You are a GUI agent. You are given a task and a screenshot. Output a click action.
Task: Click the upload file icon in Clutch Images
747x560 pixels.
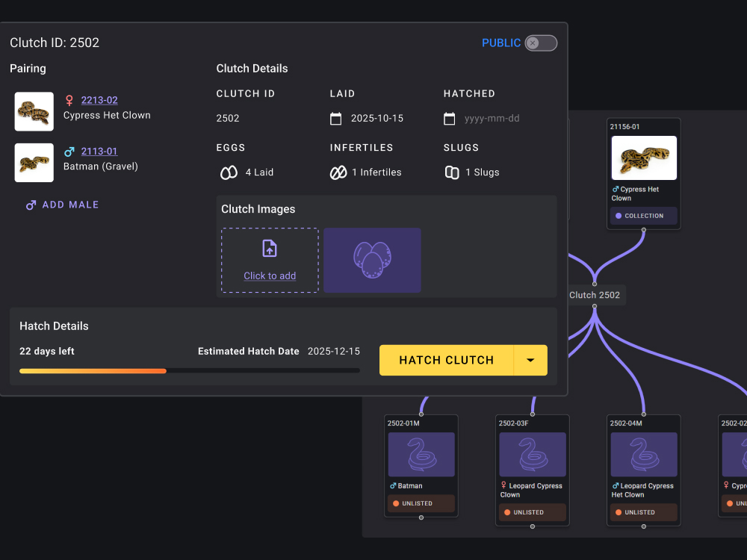pos(270,249)
